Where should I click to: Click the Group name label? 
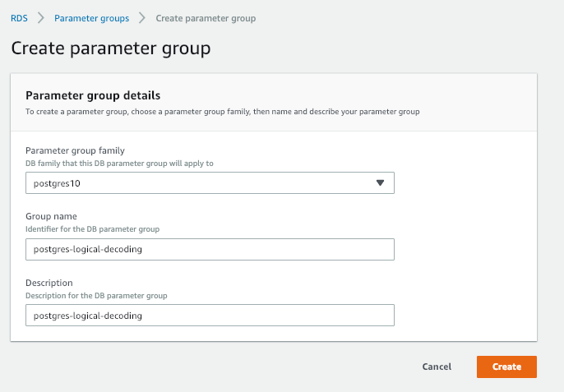tap(51, 217)
